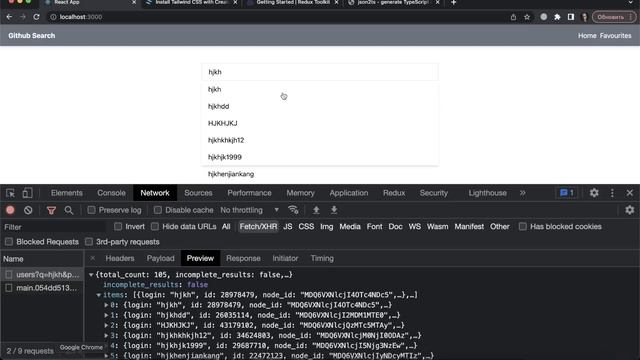Check Has blocked cookies checkbox
This screenshot has height=360, width=640.
(522, 227)
